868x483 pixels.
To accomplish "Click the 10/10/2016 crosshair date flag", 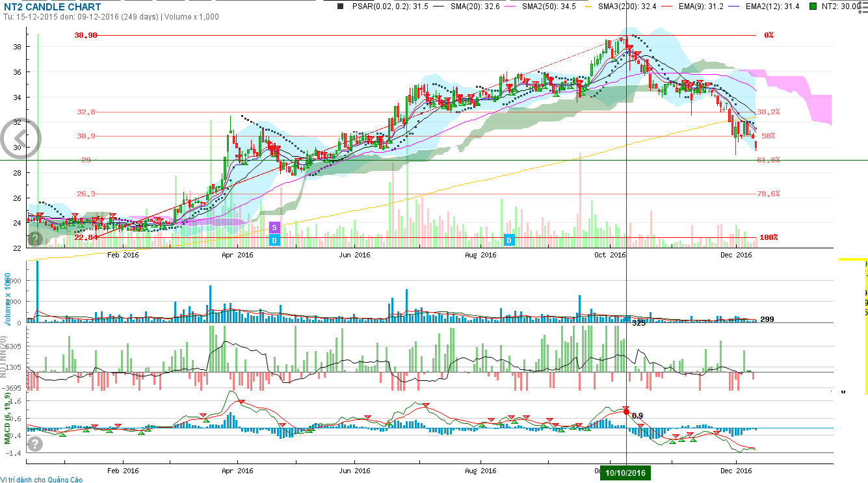I will tap(625, 473).
